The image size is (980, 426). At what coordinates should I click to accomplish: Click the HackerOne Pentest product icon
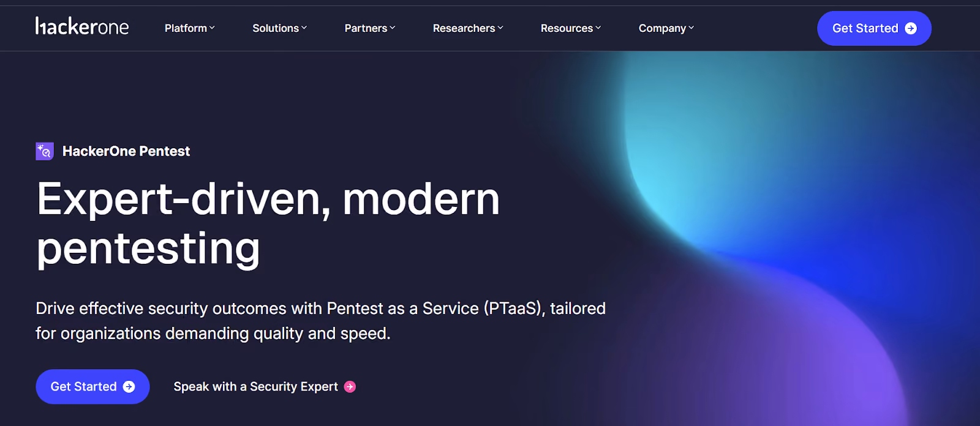pos(45,151)
